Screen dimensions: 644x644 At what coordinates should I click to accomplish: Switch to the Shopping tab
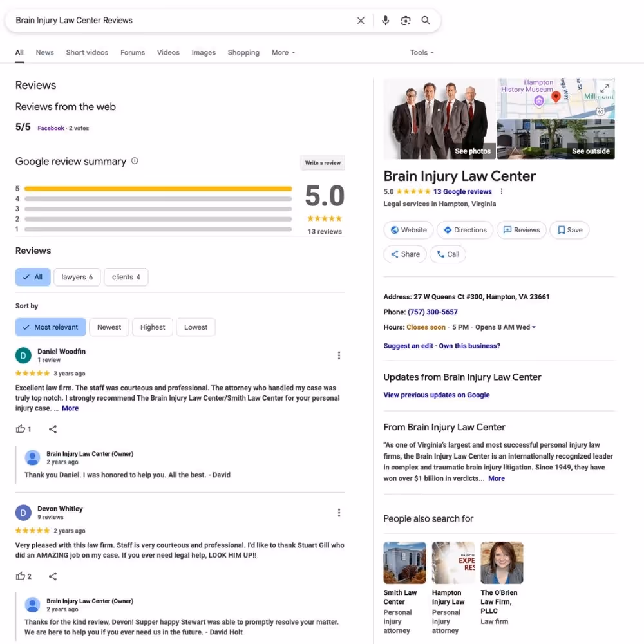(243, 53)
